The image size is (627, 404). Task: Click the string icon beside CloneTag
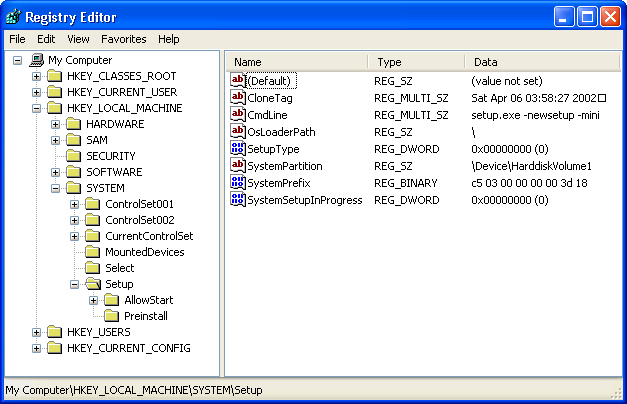tap(238, 97)
